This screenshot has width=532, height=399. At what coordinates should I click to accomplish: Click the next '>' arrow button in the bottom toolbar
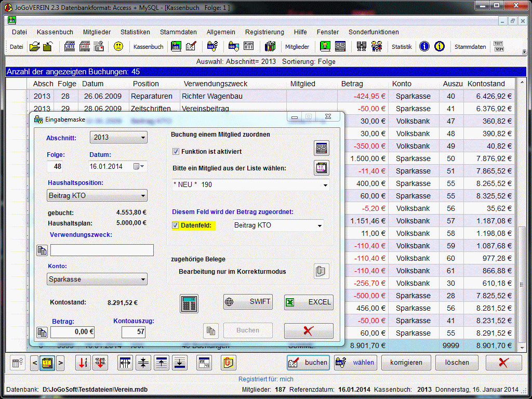tap(60, 363)
